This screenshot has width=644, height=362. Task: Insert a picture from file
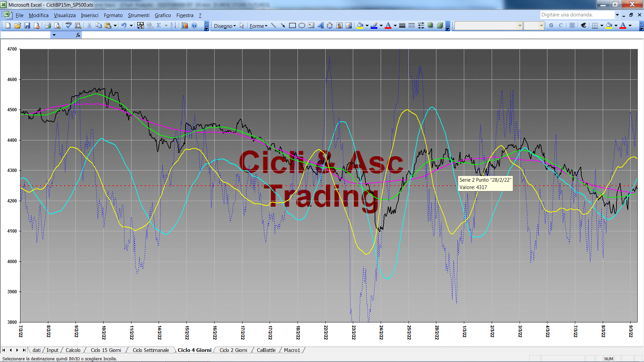[348, 25]
